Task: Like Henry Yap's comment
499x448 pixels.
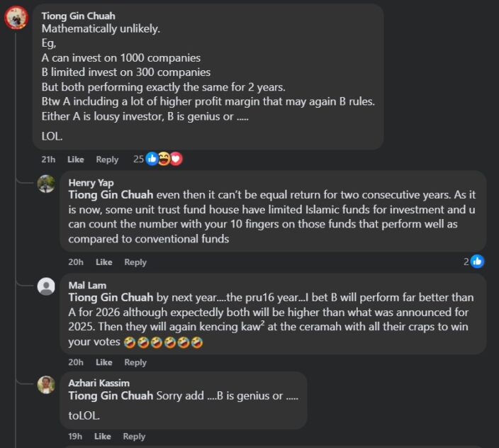Action: (x=104, y=262)
